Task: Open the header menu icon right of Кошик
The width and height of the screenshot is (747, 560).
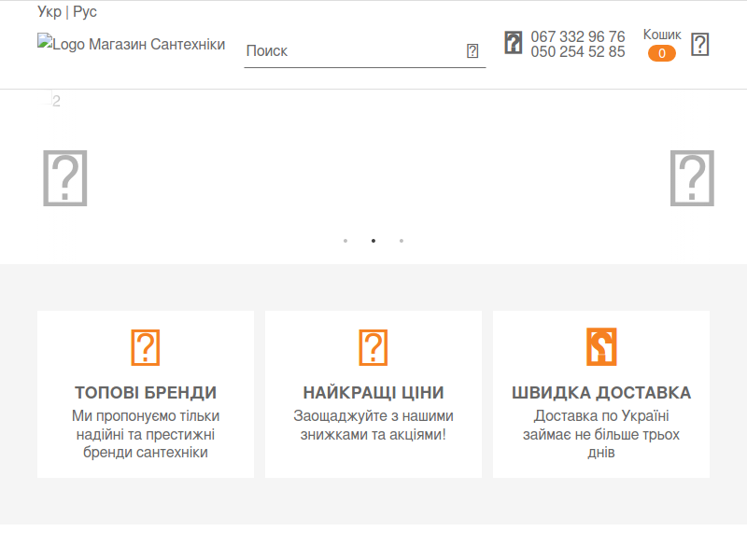Action: click(x=699, y=44)
